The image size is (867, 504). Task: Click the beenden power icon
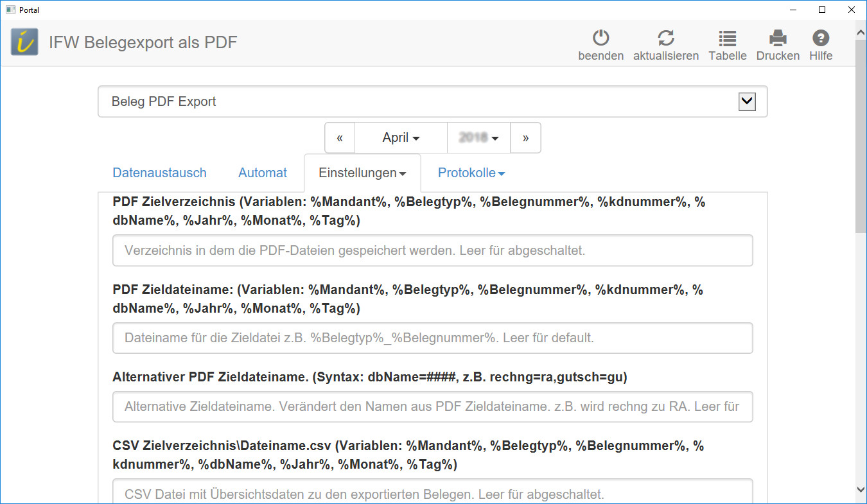pos(600,39)
